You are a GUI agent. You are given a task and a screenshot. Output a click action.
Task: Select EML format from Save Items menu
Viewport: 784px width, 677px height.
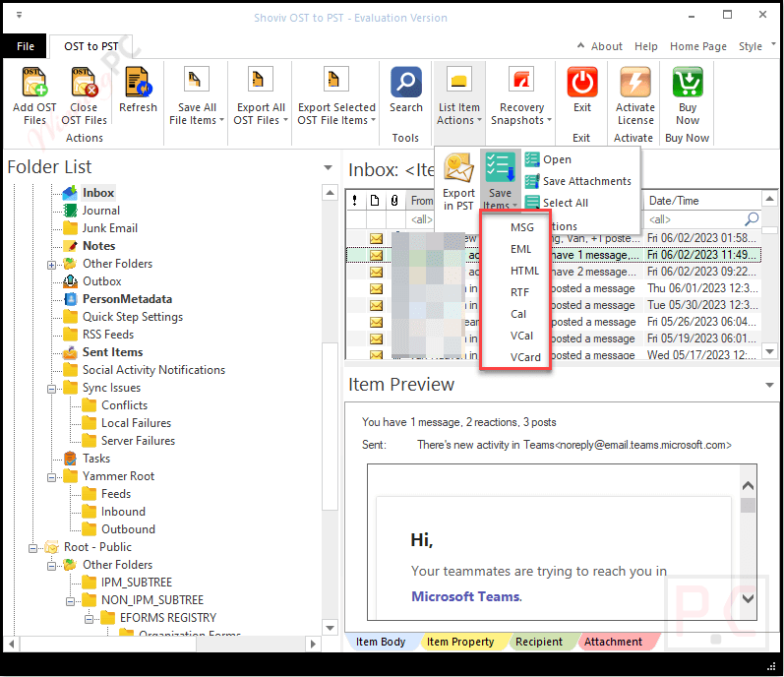tap(520, 249)
